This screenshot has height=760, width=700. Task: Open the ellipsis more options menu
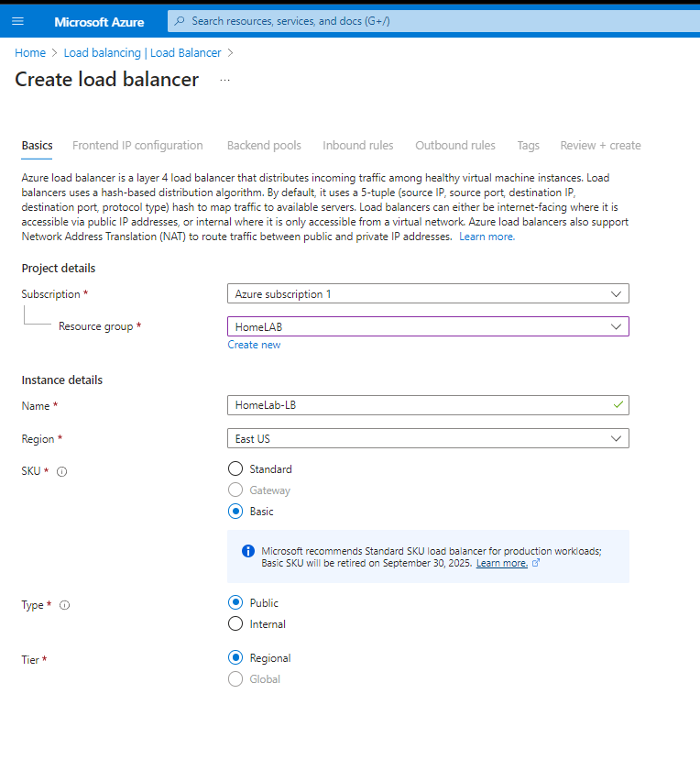224,80
